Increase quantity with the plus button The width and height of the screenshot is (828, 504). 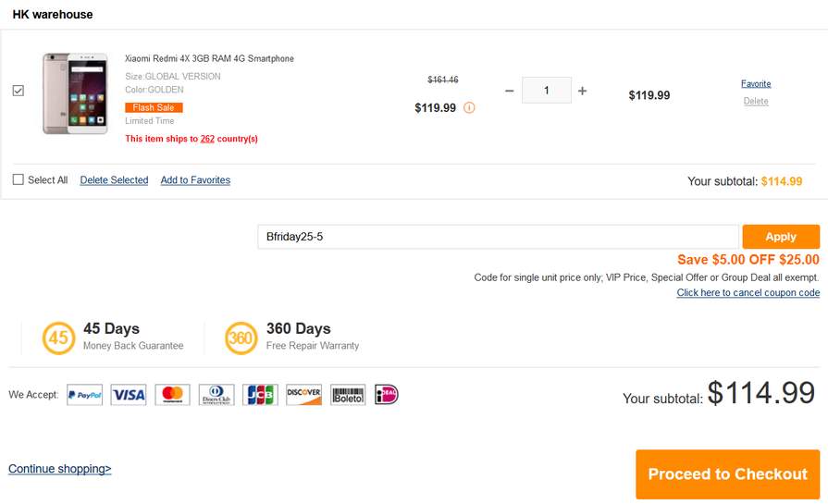click(582, 91)
